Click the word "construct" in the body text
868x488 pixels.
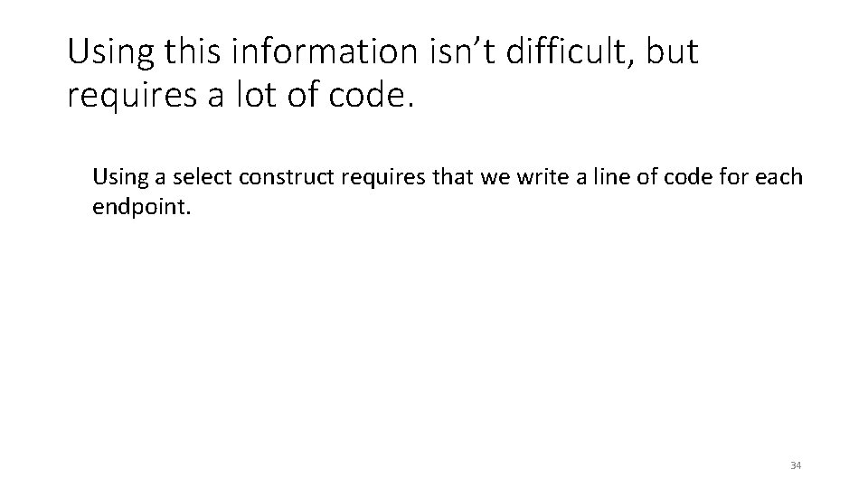coord(287,177)
